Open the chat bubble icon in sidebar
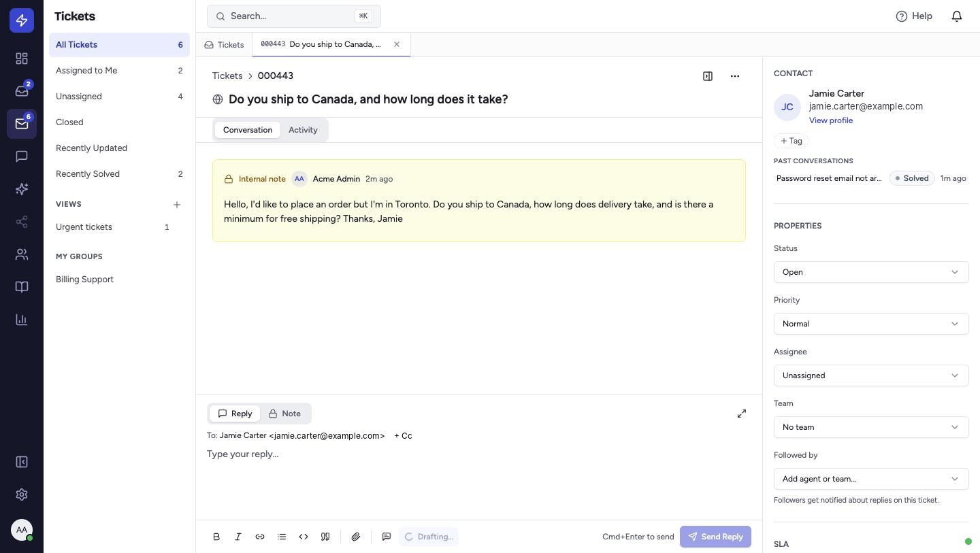 (x=22, y=156)
